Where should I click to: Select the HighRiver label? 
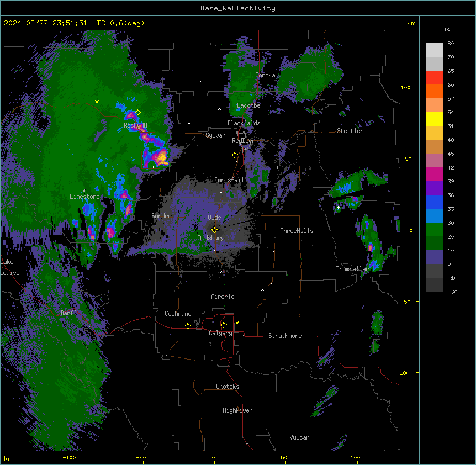point(237,410)
